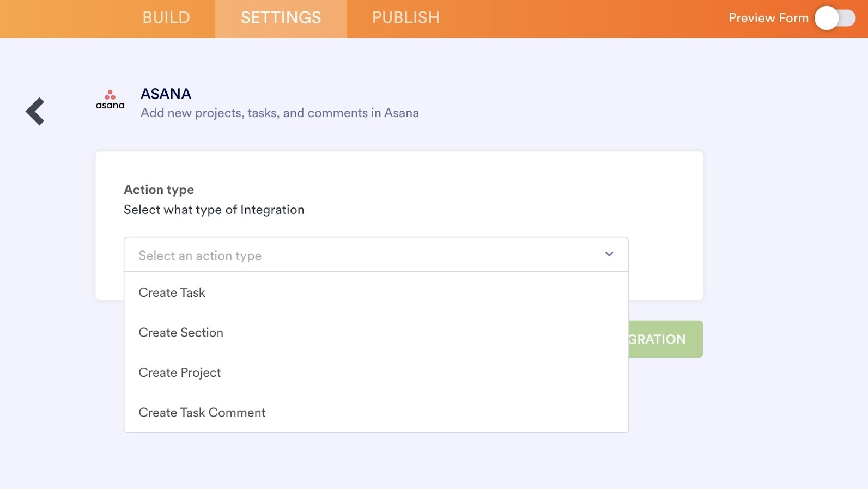Go to the PUBLISH tab

405,18
